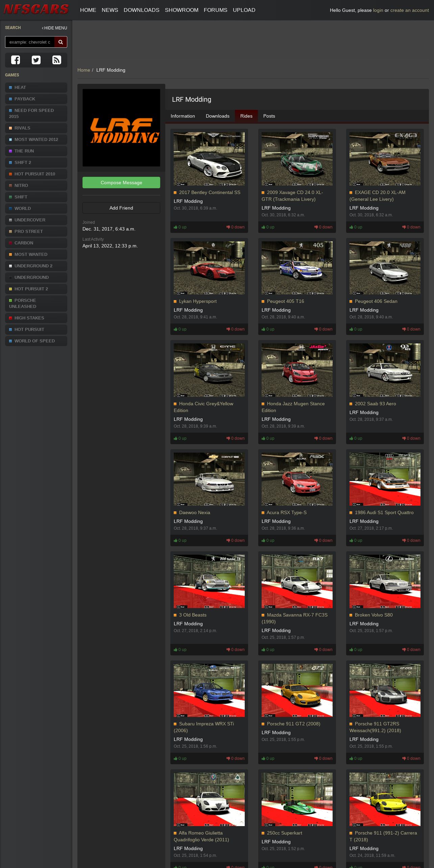Thumbs down the Porsche 911 GT2 (2008)
Viewport: 434px width, 868px height.
[323, 758]
